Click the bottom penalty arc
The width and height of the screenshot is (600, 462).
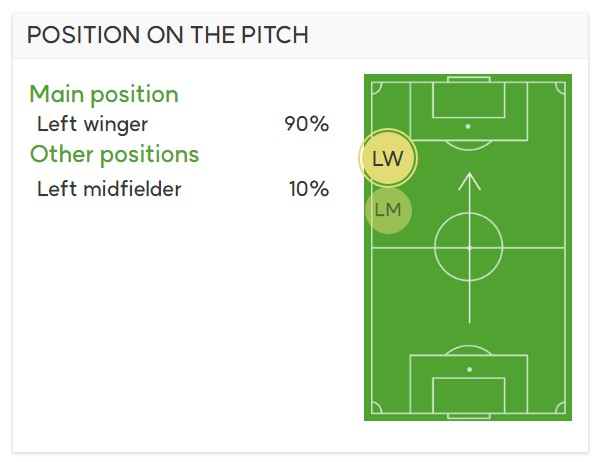coord(469,350)
